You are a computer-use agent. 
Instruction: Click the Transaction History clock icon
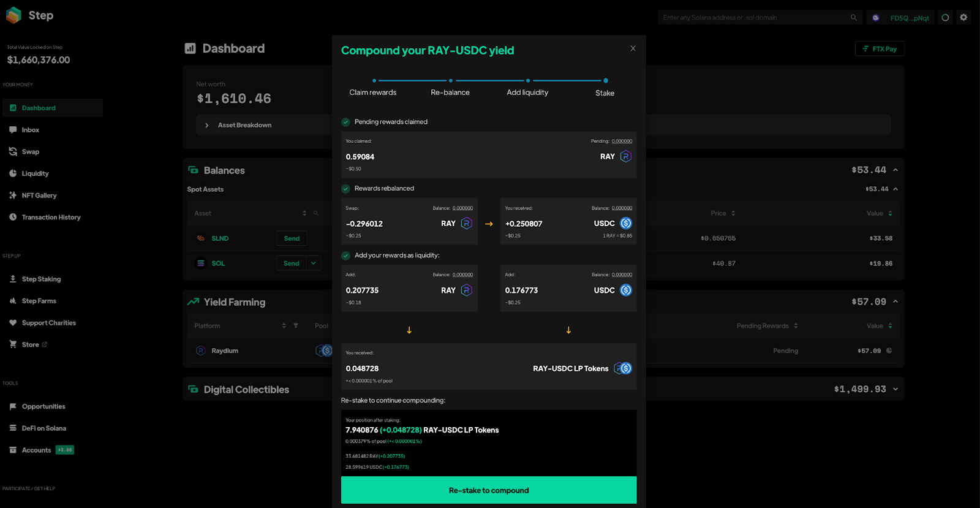(13, 217)
